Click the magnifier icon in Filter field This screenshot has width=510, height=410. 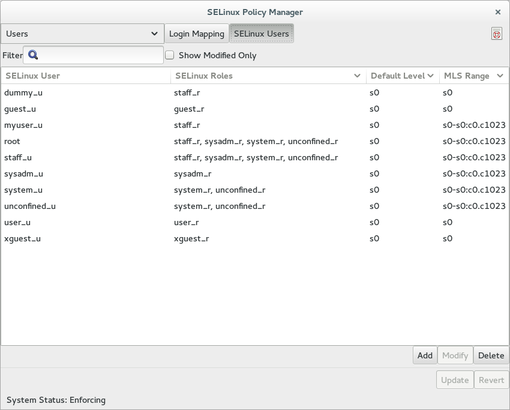33,55
